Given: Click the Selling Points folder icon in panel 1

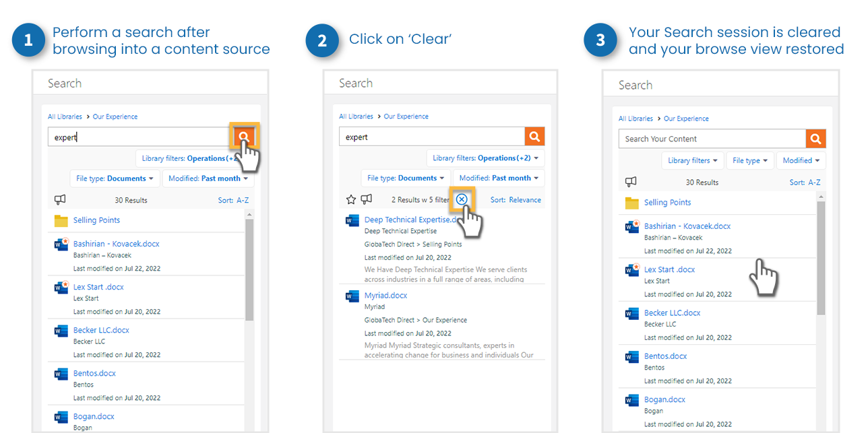Looking at the screenshot, I should click(61, 220).
